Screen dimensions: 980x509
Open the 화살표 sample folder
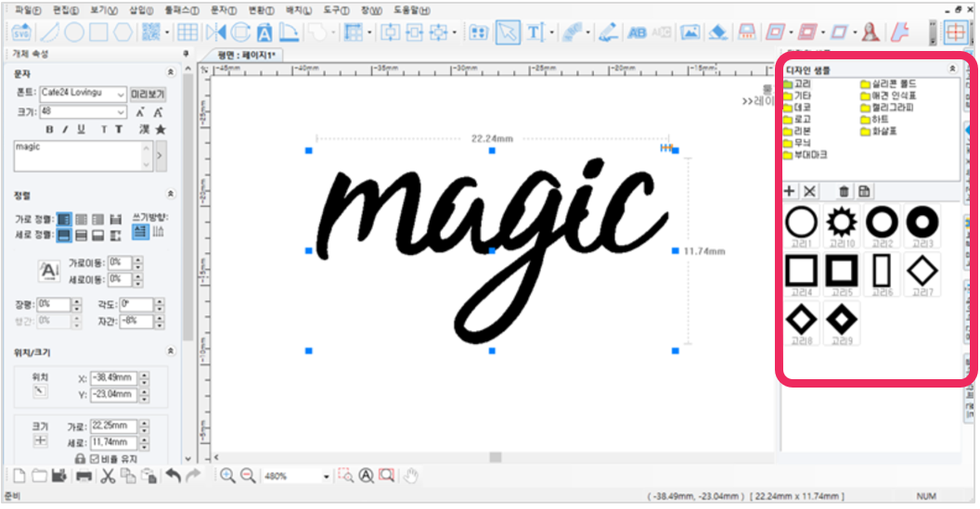pyautogui.click(x=879, y=131)
